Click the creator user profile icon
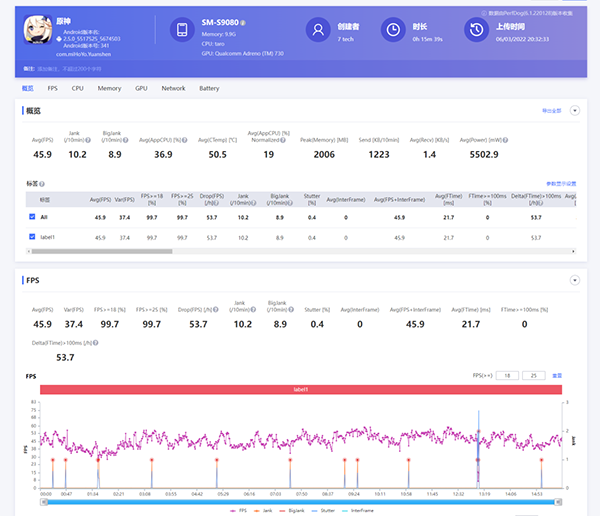Viewport: 600px width, 516px height. pyautogui.click(x=317, y=31)
